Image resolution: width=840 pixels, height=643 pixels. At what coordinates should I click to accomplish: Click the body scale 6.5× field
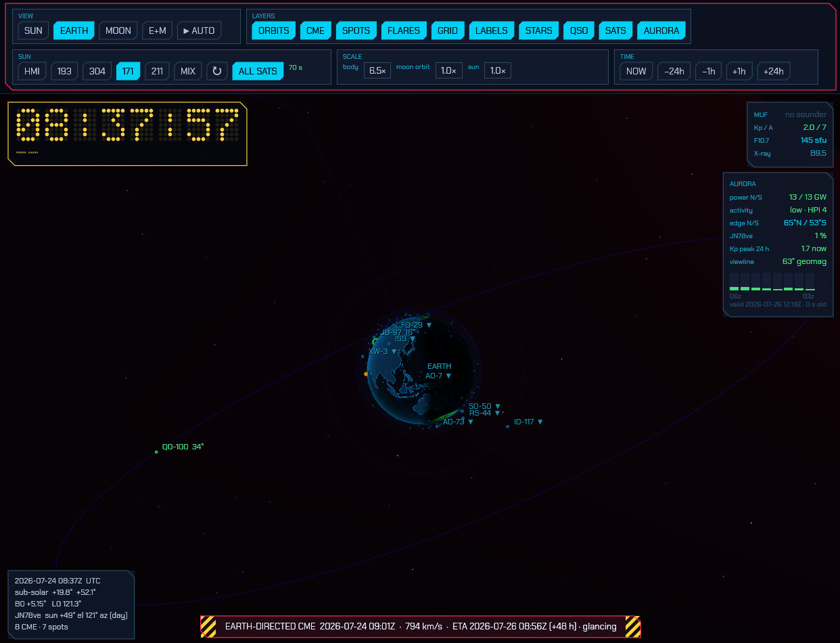[377, 70]
